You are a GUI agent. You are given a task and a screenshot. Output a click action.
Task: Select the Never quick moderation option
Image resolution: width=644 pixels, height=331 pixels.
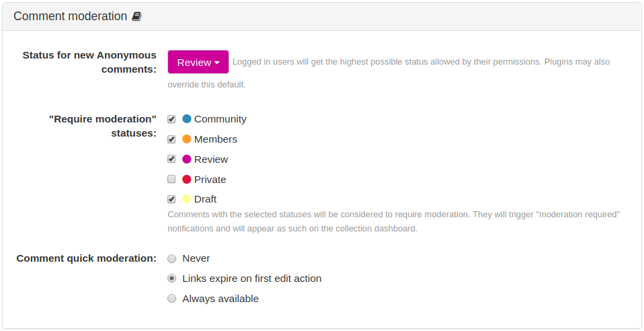(x=171, y=258)
